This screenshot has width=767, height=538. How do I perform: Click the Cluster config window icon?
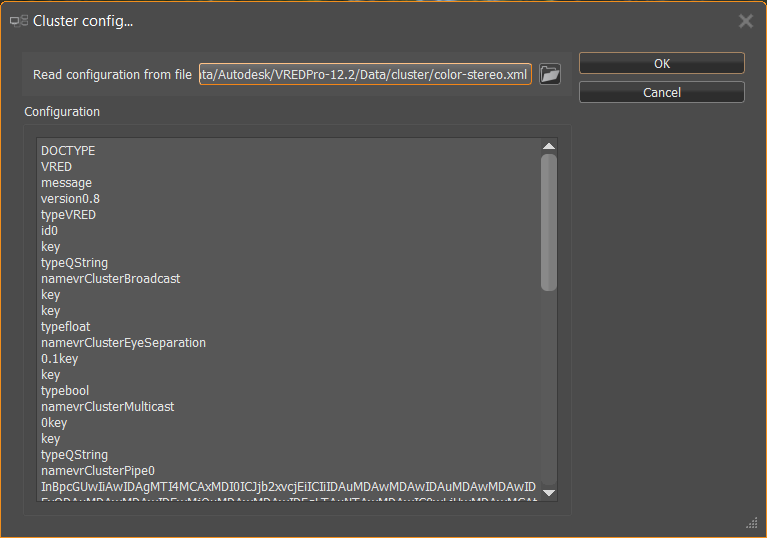[19, 21]
